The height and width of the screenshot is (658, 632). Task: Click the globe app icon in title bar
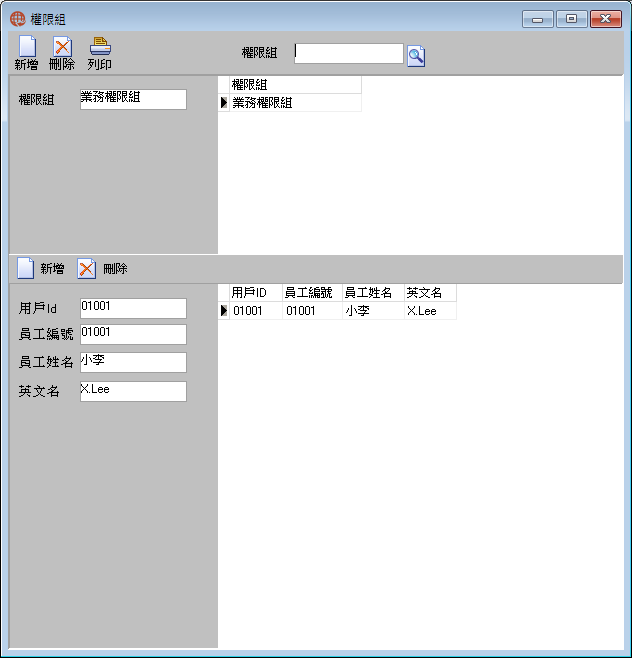[x=18, y=19]
